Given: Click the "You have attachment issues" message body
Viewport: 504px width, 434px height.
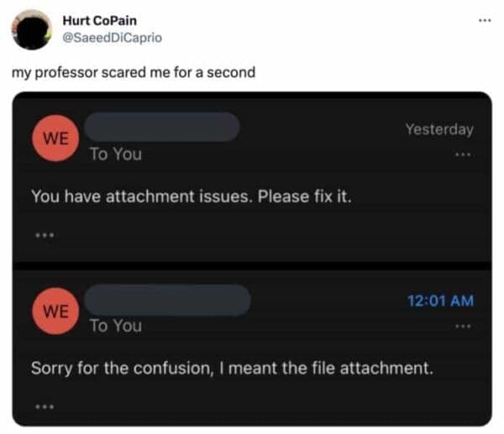Looking at the screenshot, I should coord(190,197).
